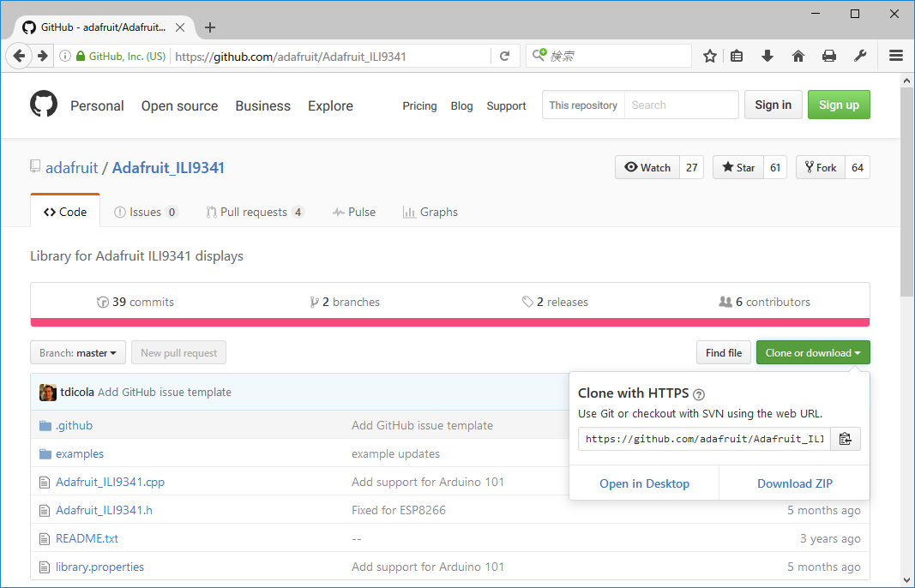The image size is (915, 588).
Task: Click the Sign in button
Action: pyautogui.click(x=774, y=105)
